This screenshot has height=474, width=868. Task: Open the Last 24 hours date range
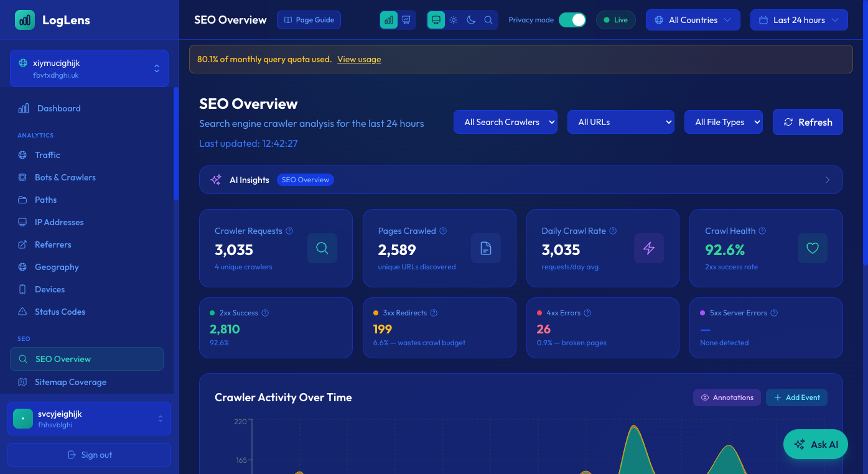[799, 20]
